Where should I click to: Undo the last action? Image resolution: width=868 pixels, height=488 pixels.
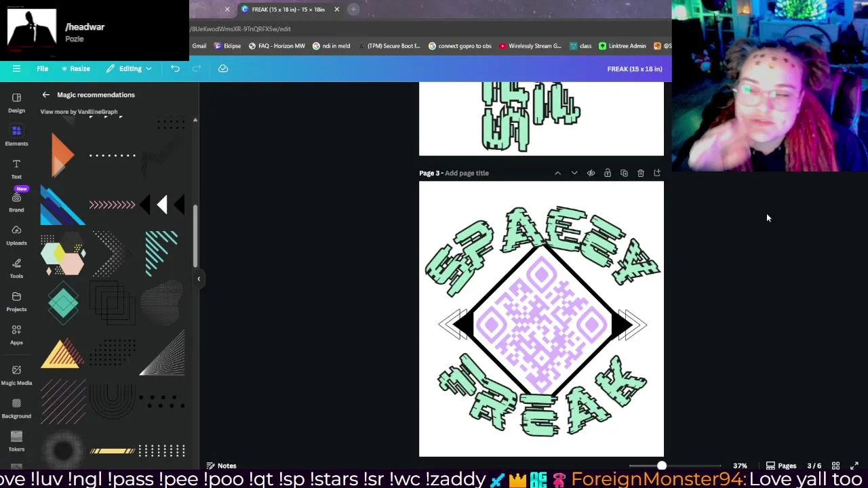[175, 68]
